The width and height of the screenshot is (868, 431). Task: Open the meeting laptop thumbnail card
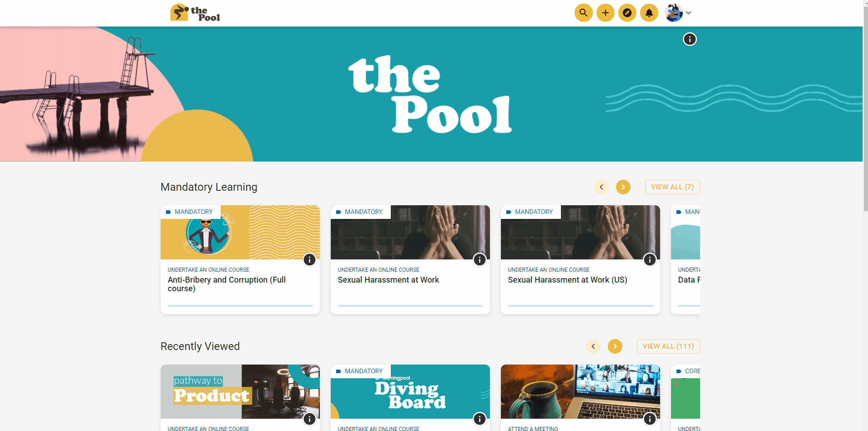[x=580, y=391]
